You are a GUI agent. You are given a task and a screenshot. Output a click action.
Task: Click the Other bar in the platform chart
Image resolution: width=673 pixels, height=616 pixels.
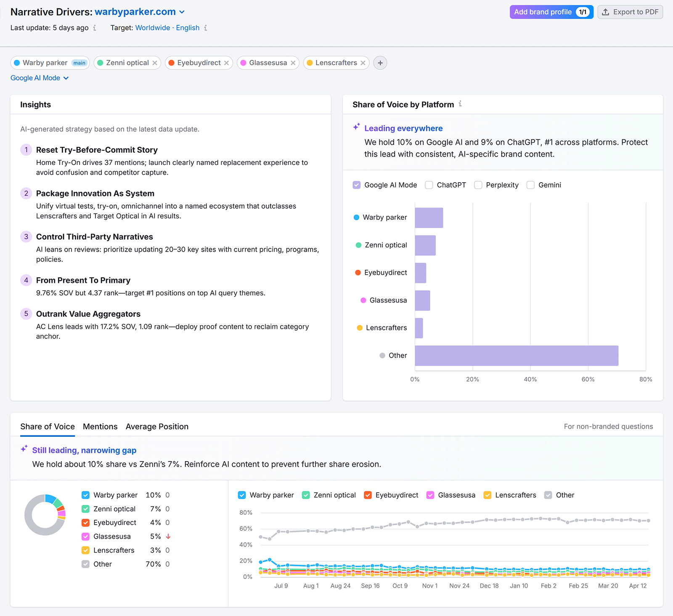point(517,356)
